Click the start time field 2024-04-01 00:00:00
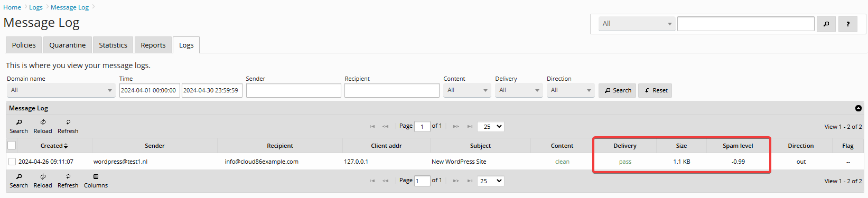The height and width of the screenshot is (198, 868). coord(150,90)
